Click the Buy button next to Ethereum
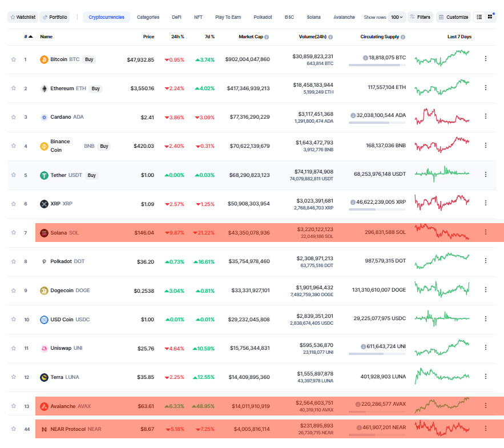The image size is (504, 448). pos(96,88)
